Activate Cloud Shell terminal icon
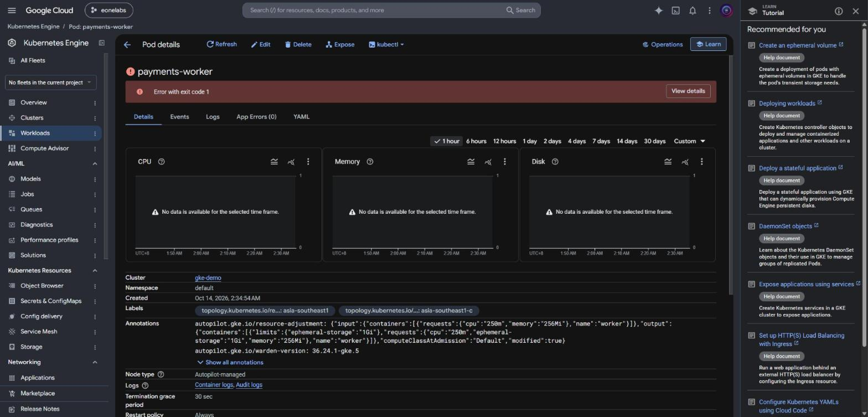This screenshot has width=868, height=417. pyautogui.click(x=675, y=11)
